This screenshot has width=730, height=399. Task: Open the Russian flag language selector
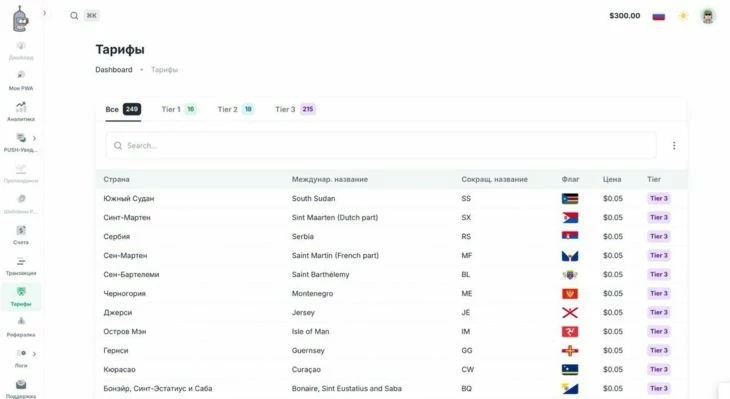(x=658, y=16)
